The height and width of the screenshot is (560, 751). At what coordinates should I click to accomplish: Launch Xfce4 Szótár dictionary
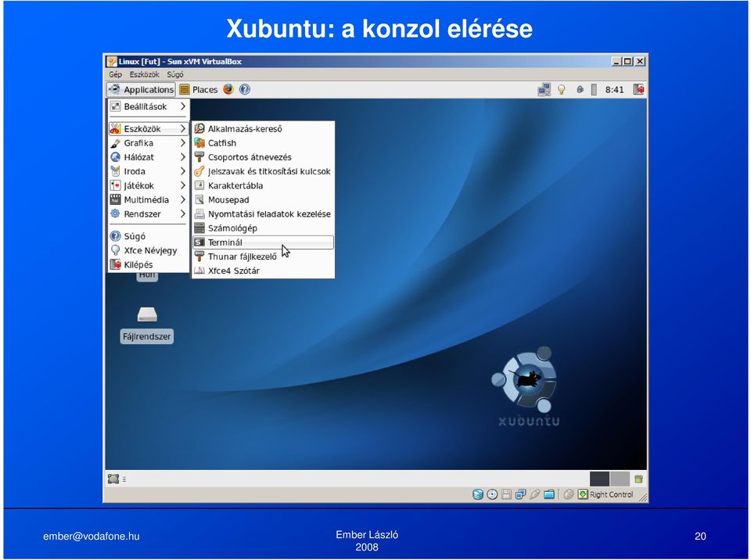pyautogui.click(x=263, y=271)
